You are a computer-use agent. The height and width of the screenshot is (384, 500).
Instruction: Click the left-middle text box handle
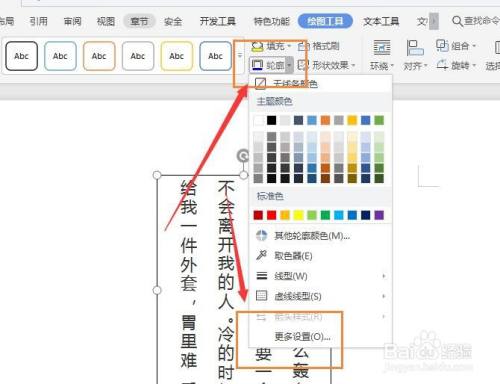(x=157, y=290)
